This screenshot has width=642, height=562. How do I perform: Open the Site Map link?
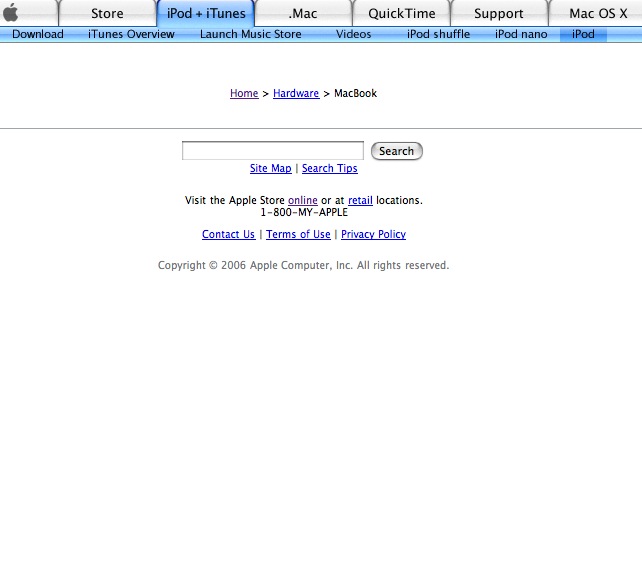coord(271,168)
